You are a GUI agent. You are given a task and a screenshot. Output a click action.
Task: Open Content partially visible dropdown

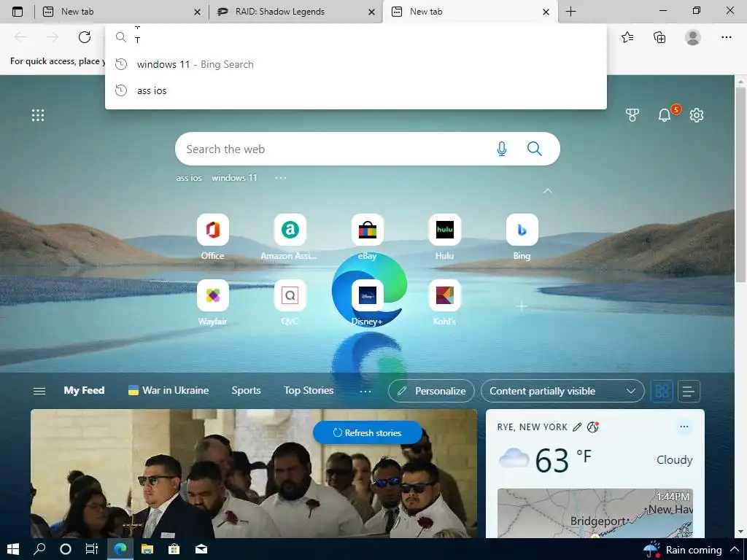562,391
